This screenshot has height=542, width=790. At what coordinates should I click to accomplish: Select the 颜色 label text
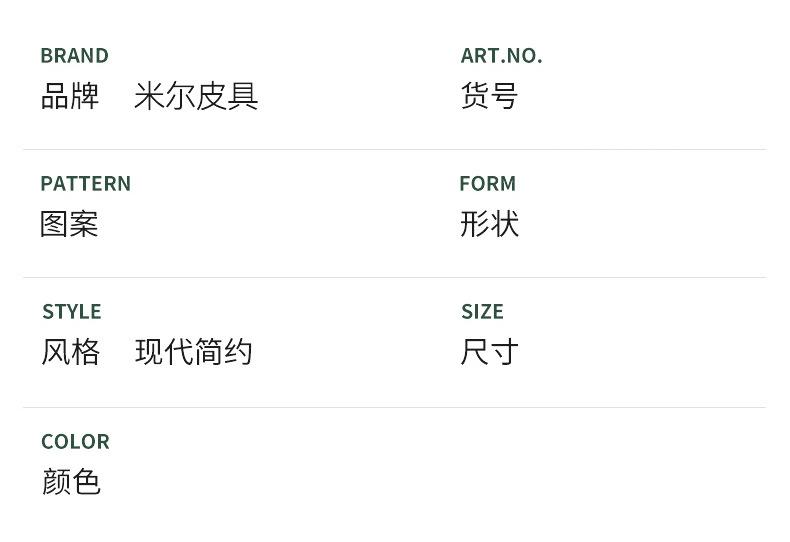71,482
